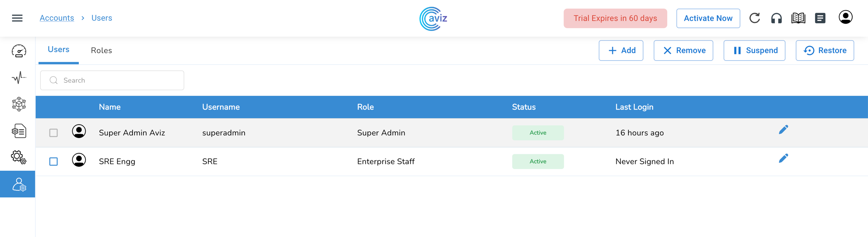The width and height of the screenshot is (868, 237).
Task: Open the user profile account menu
Action: (x=845, y=17)
